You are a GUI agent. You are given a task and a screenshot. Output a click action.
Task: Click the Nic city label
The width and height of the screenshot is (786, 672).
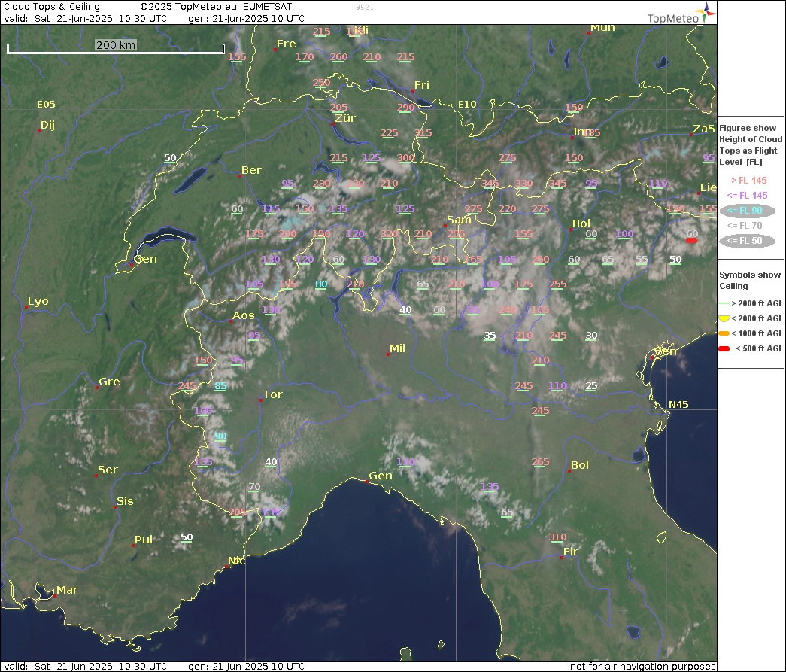236,560
